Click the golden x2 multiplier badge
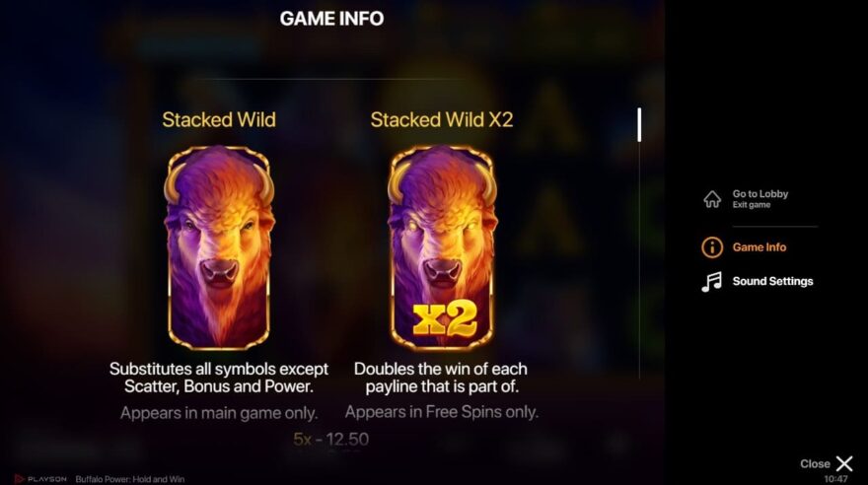This screenshot has width=868, height=485. coord(445,318)
